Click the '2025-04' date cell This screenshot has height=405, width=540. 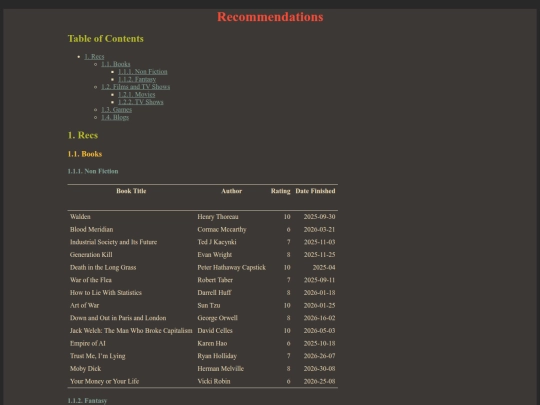[324, 267]
